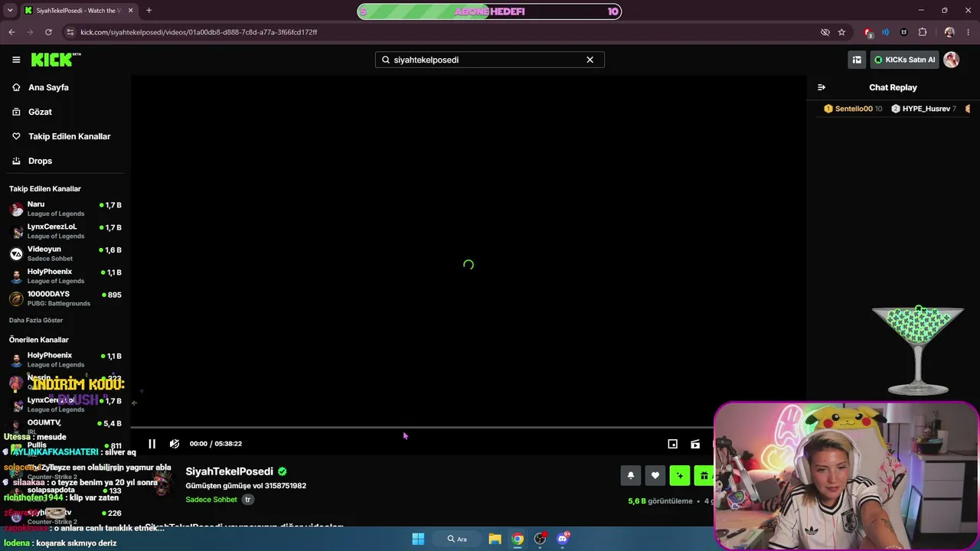Toggle the video mute icon
Screen dimensions: 980x551
(175, 444)
